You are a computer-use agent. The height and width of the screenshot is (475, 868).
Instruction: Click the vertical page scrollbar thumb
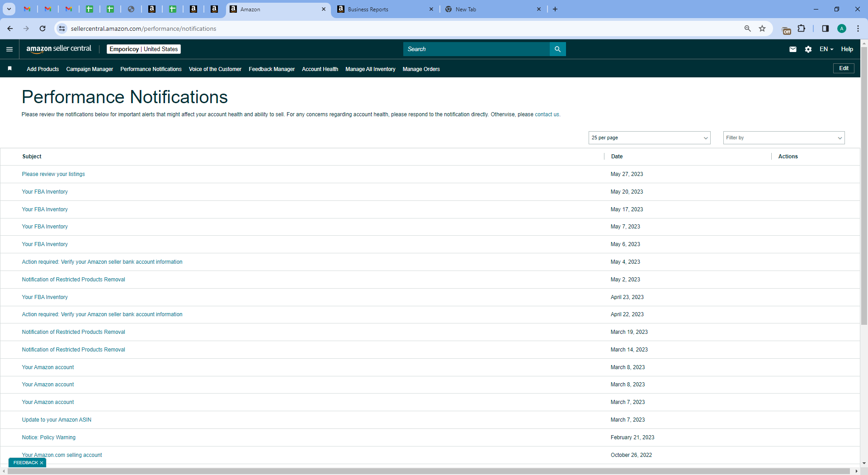864,185
